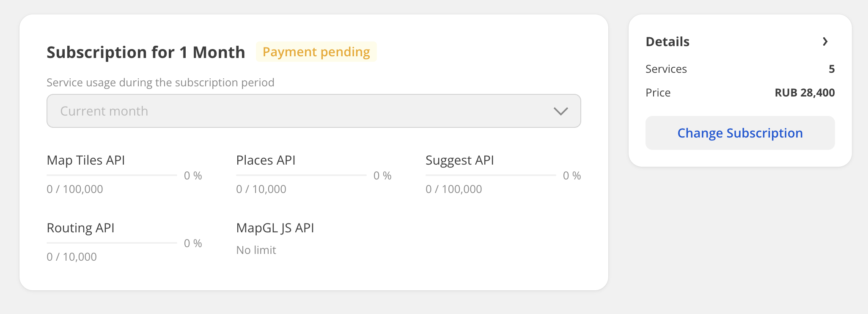Click the dropdown chevron arrow icon
Image resolution: width=868 pixels, height=314 pixels.
(560, 111)
